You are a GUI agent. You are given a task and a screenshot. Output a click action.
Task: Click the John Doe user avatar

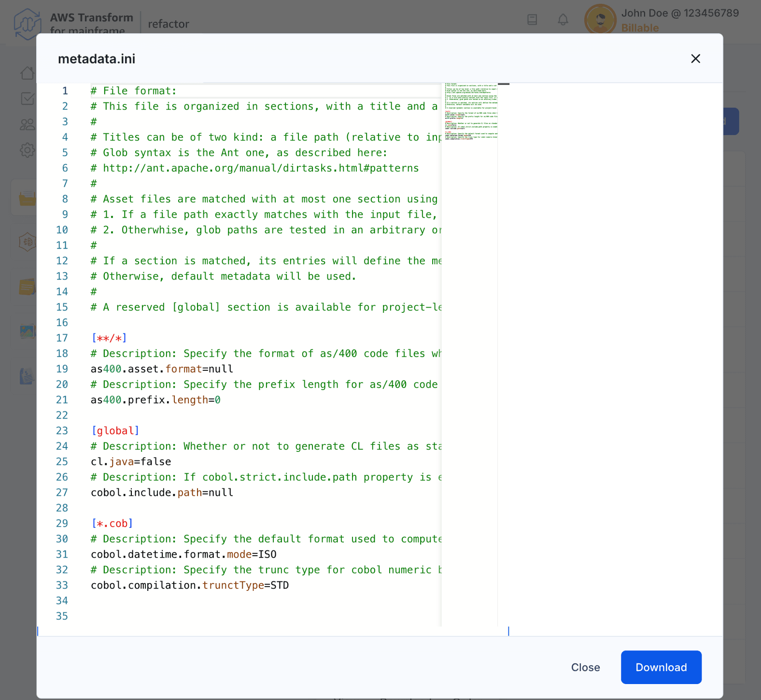tap(600, 20)
